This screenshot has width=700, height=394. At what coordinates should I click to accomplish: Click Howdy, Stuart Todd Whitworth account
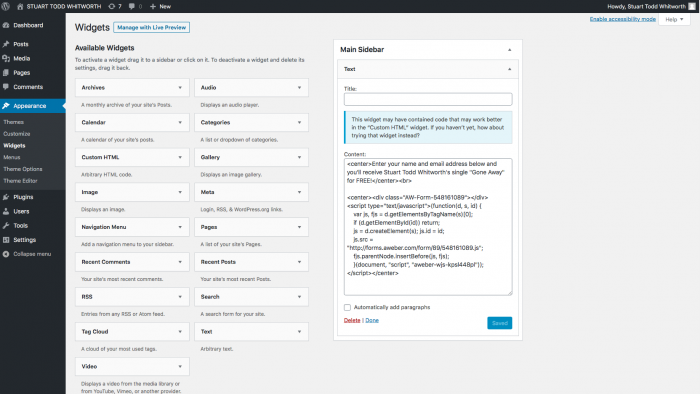pyautogui.click(x=646, y=6)
